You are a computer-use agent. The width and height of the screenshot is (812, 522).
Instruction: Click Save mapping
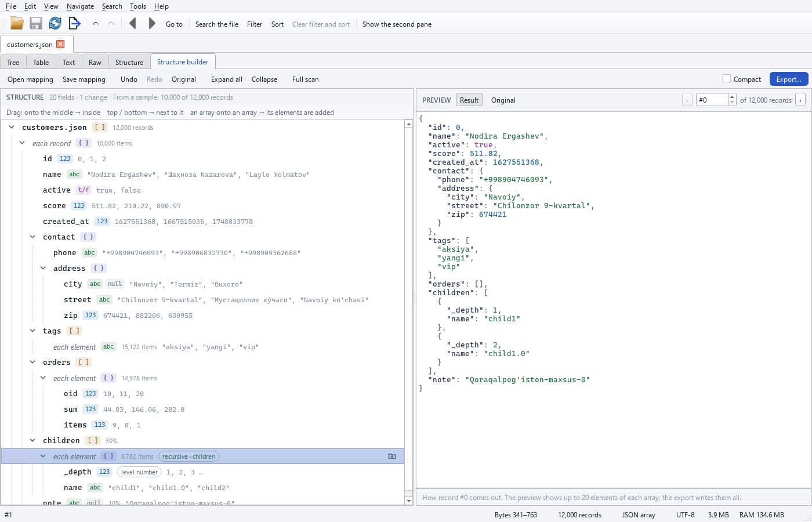click(84, 79)
